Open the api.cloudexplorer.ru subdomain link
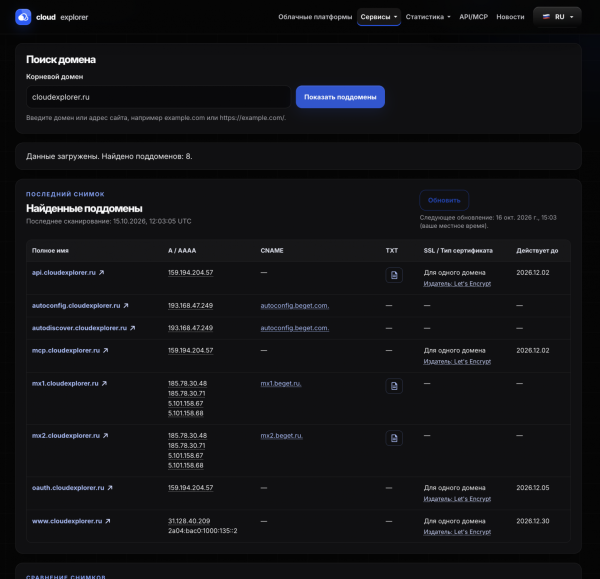The width and height of the screenshot is (600, 579). pyautogui.click(x=64, y=272)
